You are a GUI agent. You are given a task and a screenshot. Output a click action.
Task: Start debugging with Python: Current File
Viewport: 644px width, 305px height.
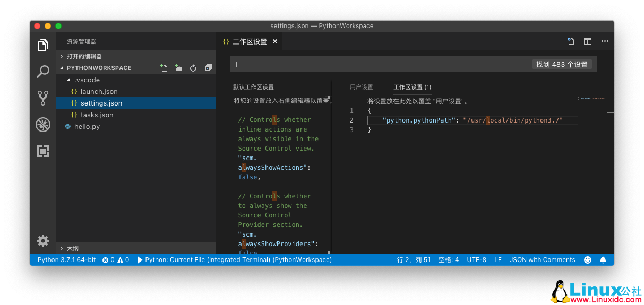pyautogui.click(x=235, y=260)
